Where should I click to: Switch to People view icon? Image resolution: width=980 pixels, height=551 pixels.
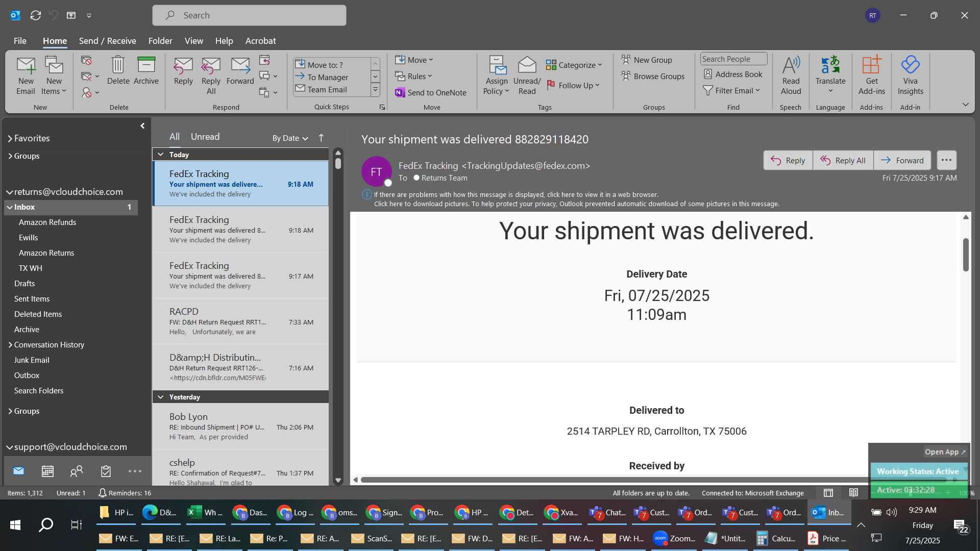[77, 471]
